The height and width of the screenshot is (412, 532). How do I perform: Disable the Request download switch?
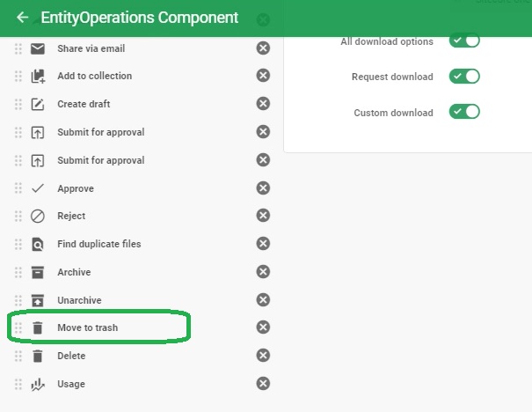(464, 77)
